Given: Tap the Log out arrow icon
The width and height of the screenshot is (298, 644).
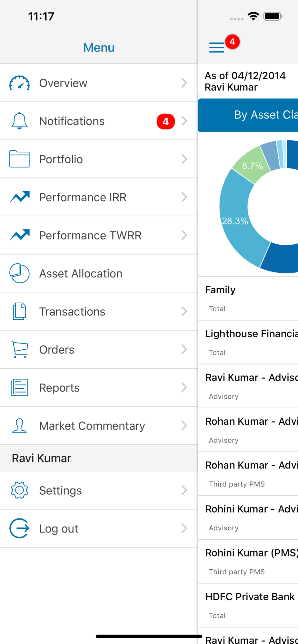Looking at the screenshot, I should [x=19, y=528].
